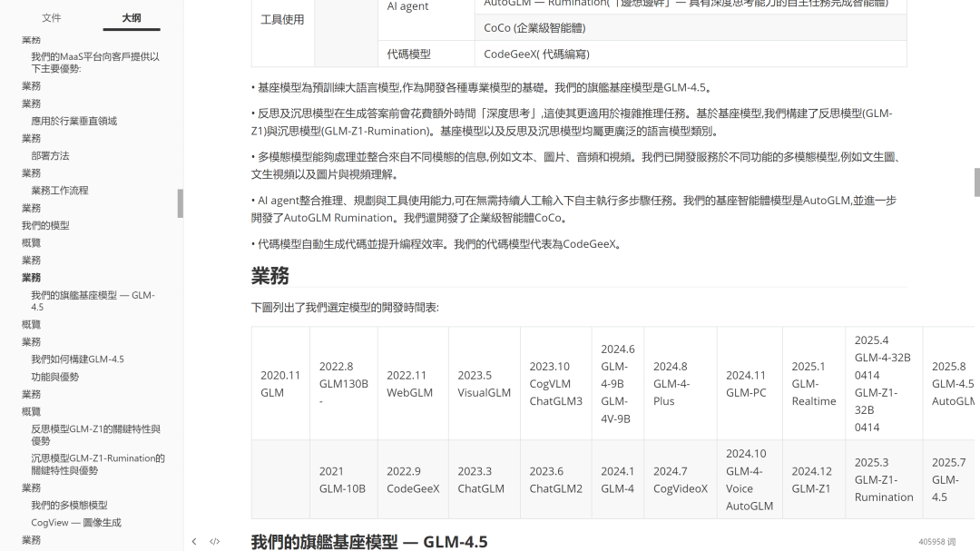This screenshot has height=551, width=980.
Task: Jump to outline entry 我們如何構建GLM-4.5
Action: [x=77, y=359]
